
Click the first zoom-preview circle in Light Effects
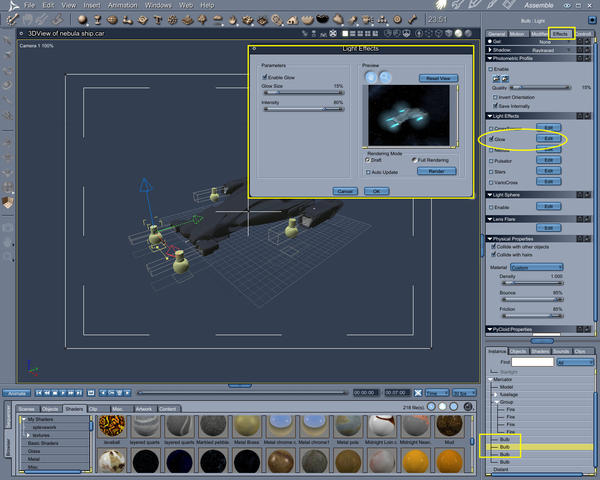click(371, 77)
